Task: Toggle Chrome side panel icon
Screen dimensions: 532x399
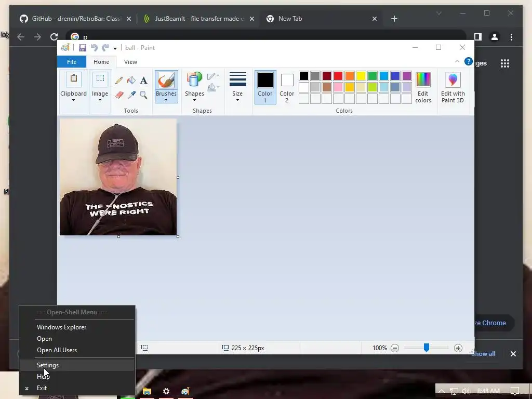Action: click(478, 37)
